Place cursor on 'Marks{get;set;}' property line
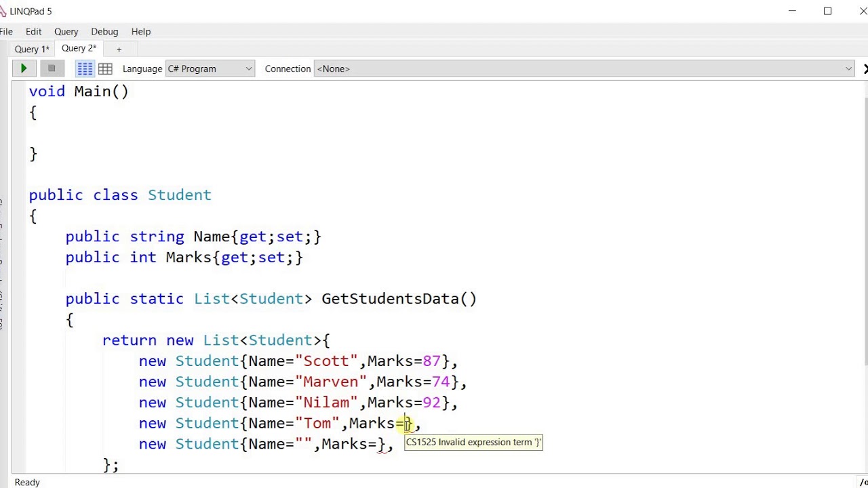 (184, 257)
